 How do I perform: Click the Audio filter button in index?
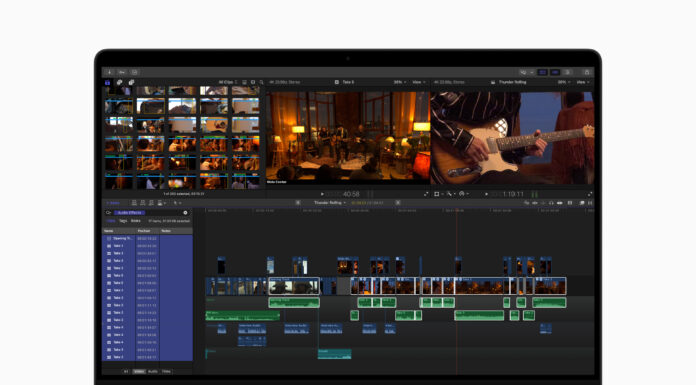[x=153, y=371]
